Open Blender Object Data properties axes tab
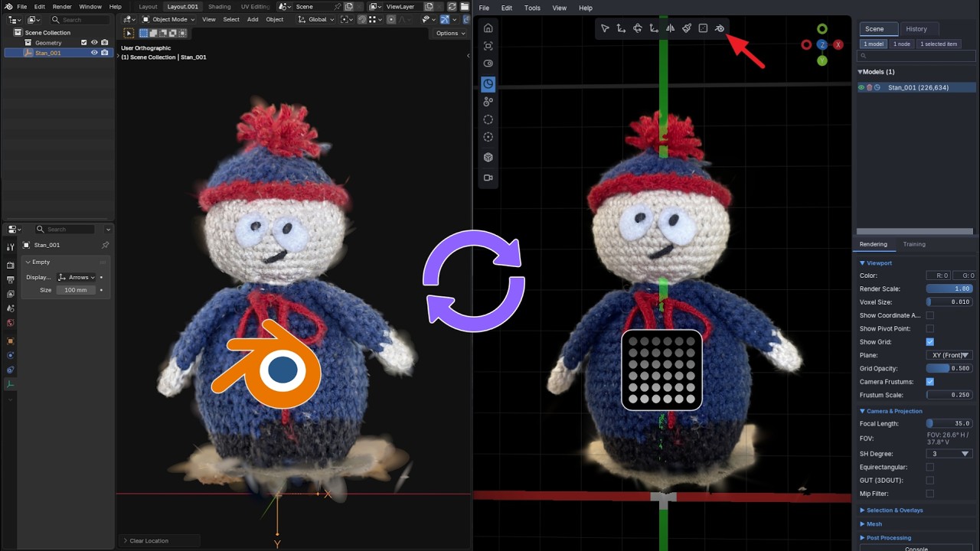The image size is (980, 551). [11, 385]
